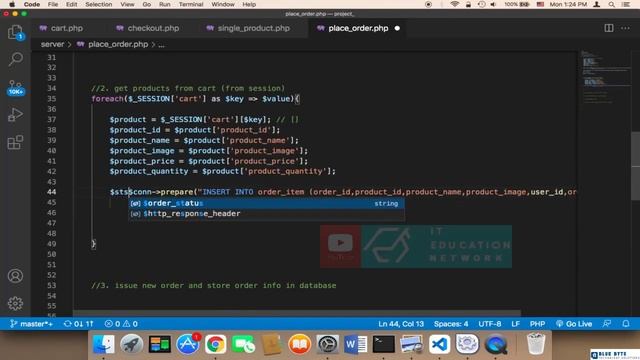Click the master branch indicator

pos(31,324)
